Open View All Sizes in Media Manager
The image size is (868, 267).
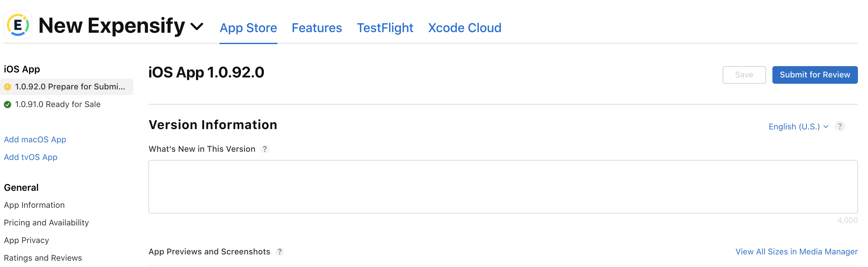click(797, 252)
